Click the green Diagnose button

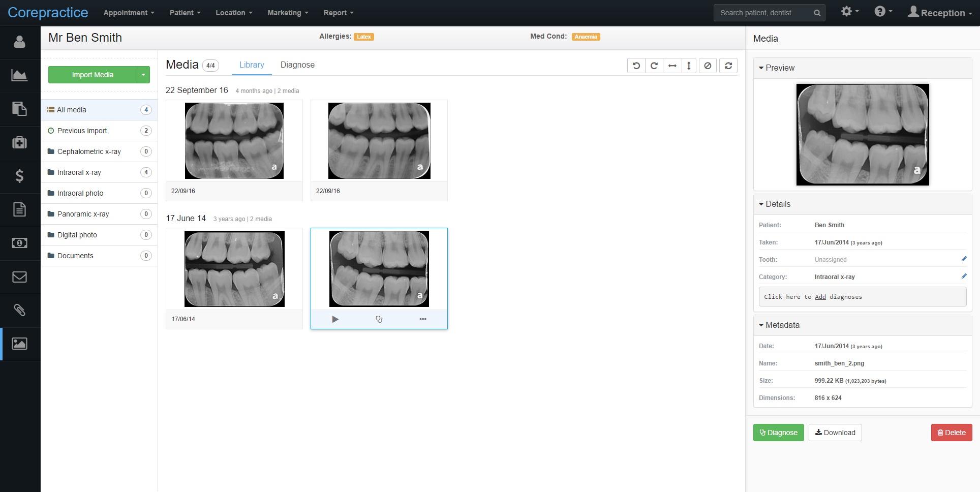[778, 433]
